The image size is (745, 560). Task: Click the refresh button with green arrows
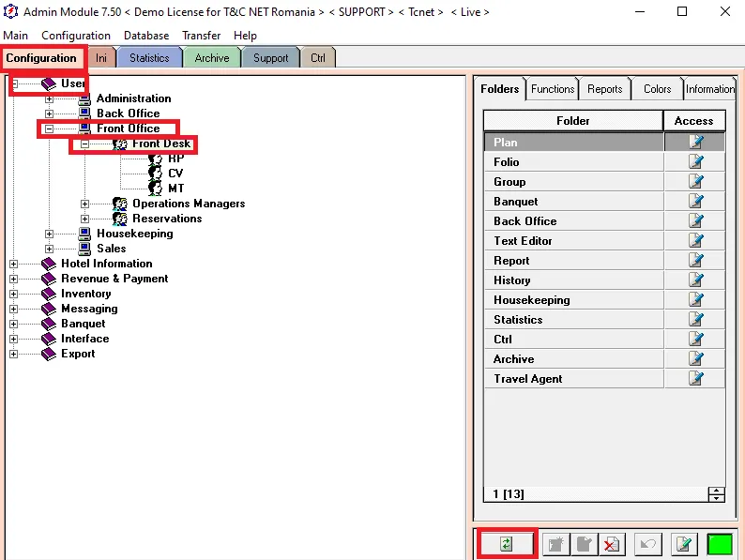pos(507,544)
